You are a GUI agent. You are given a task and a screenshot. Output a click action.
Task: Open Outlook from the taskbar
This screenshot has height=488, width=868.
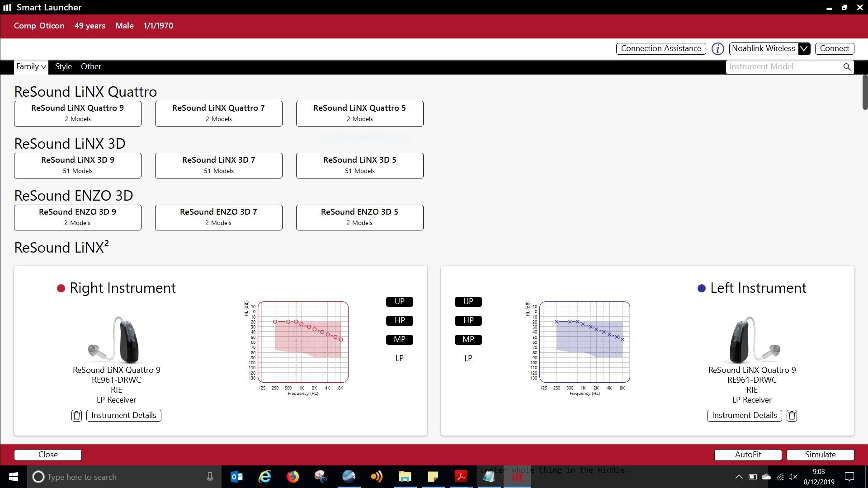pyautogui.click(x=236, y=477)
